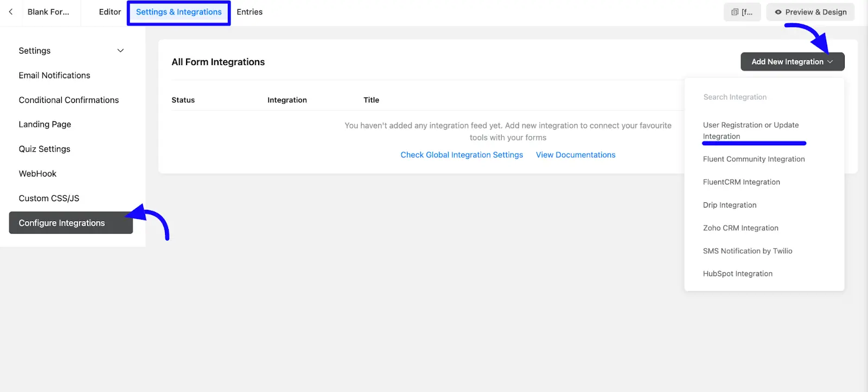Open the View Documentations link
This screenshot has width=868, height=392.
tap(576, 155)
